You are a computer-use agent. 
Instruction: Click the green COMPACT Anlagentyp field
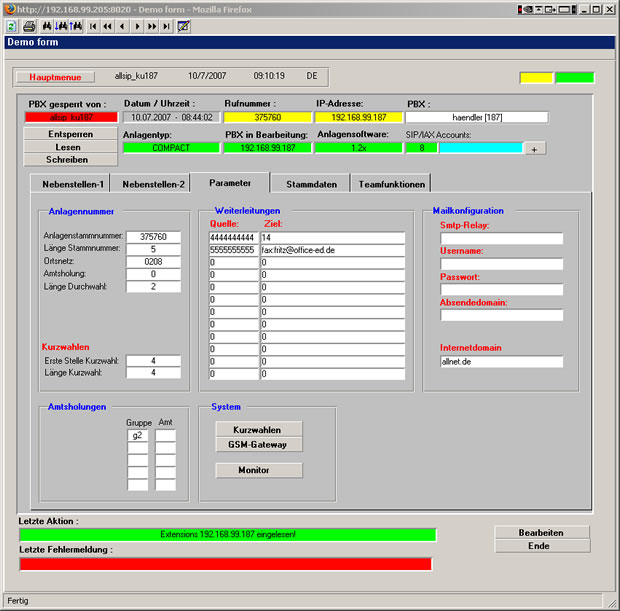[171, 148]
